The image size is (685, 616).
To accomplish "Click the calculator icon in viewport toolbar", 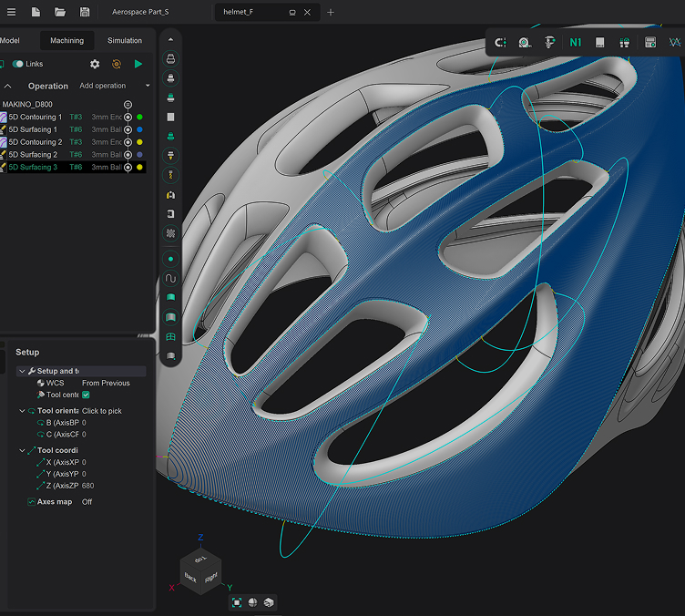I will [650, 43].
